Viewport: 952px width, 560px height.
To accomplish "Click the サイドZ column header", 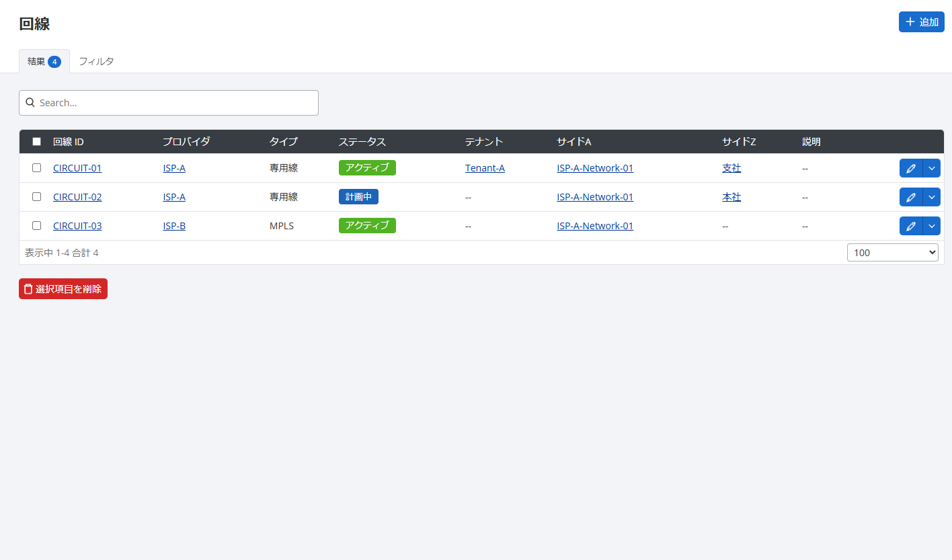I will point(739,142).
